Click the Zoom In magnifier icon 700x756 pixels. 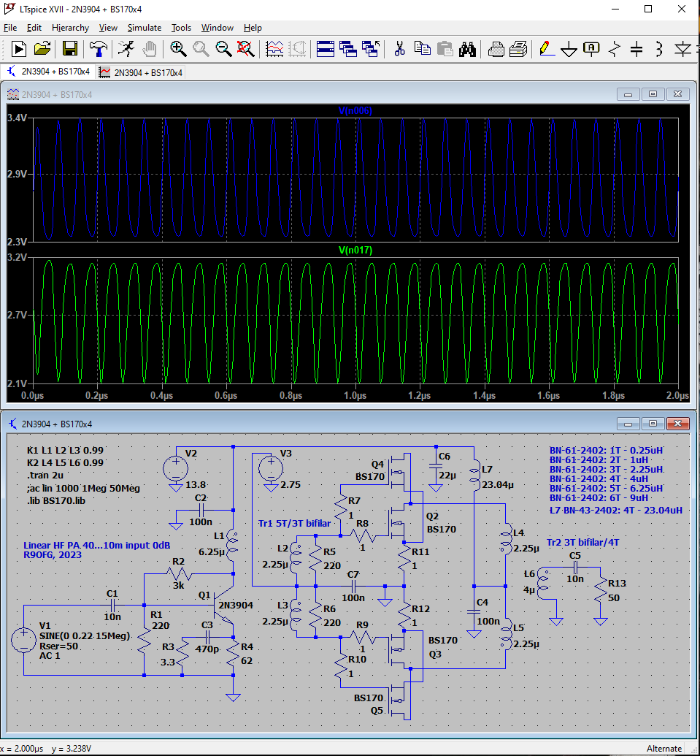pos(178,49)
